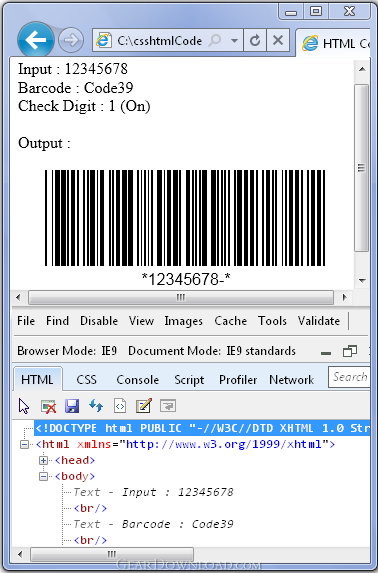Change Document Mode: IE9 standards setting
The height and width of the screenshot is (573, 378).
[212, 351]
